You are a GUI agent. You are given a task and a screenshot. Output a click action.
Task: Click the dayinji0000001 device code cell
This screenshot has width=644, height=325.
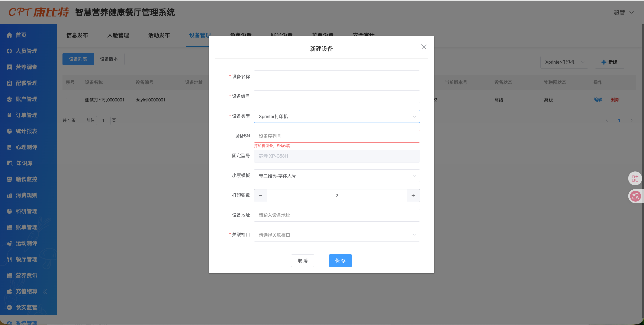click(x=151, y=100)
